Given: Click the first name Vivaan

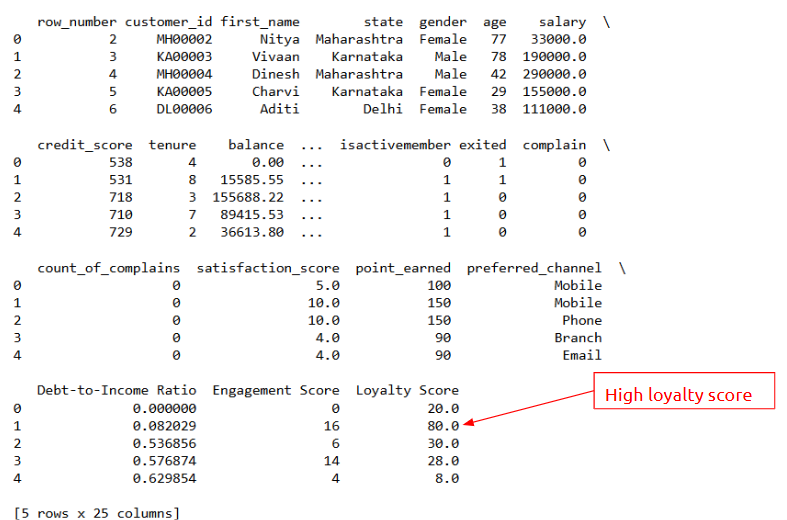Looking at the screenshot, I should click(x=276, y=57).
